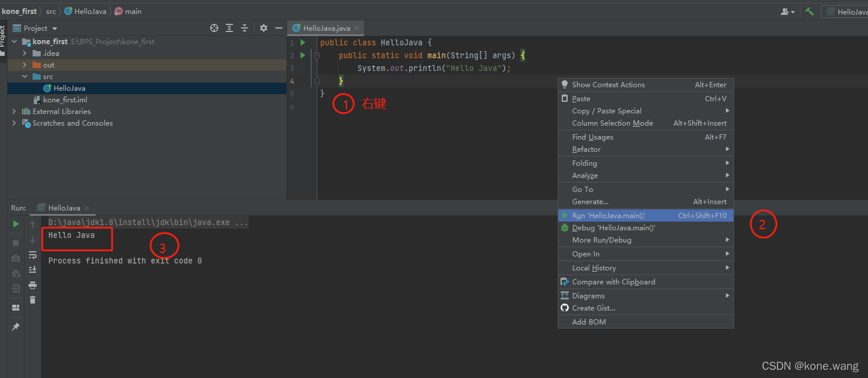Viewport: 868px width, 378px height.
Task: Select Debug 'HelloJava.main()' menu entry
Action: (646, 228)
